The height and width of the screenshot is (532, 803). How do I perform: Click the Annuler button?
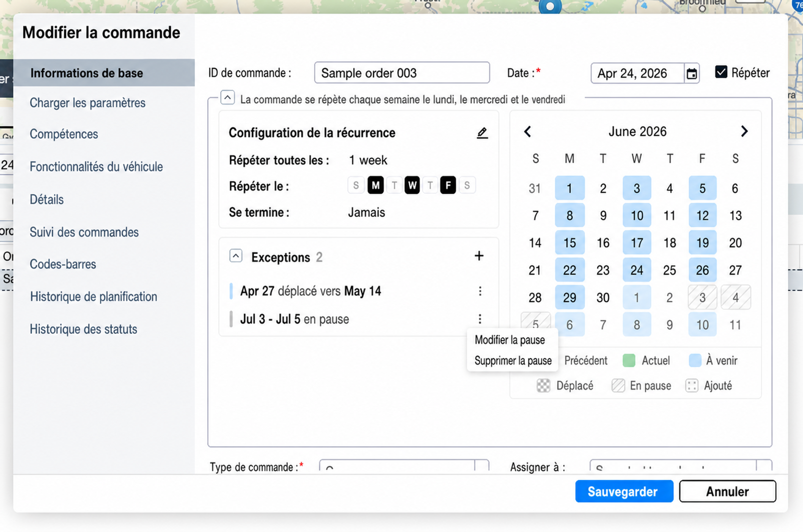tap(727, 492)
